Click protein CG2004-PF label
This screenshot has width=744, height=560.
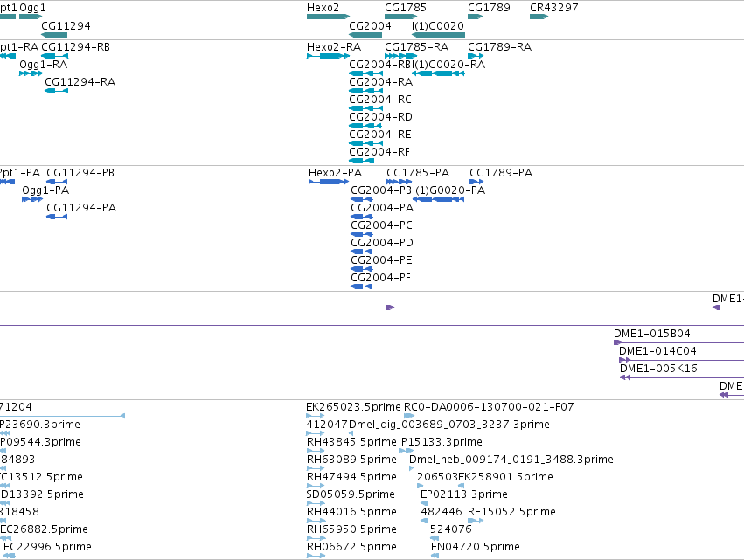tap(380, 279)
